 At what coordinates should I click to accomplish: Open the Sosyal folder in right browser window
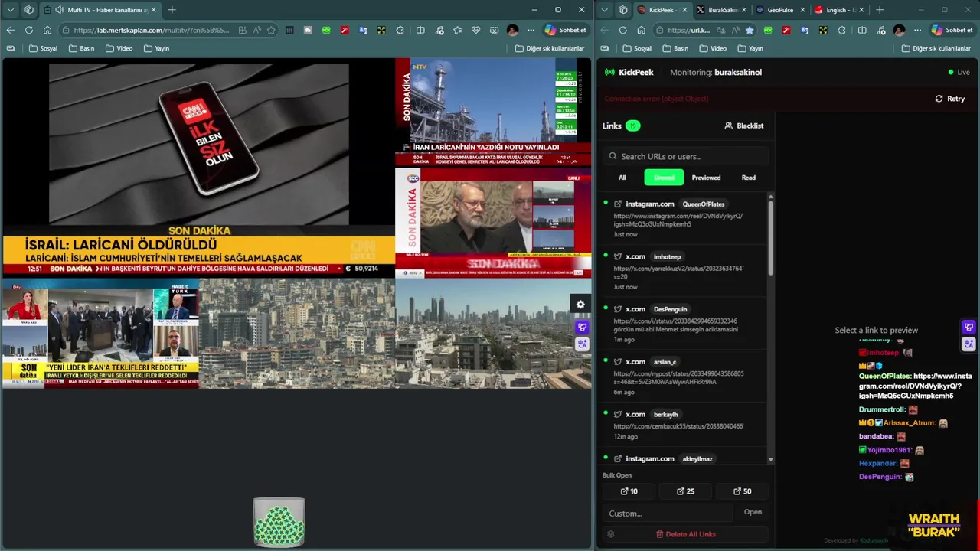[x=636, y=48]
